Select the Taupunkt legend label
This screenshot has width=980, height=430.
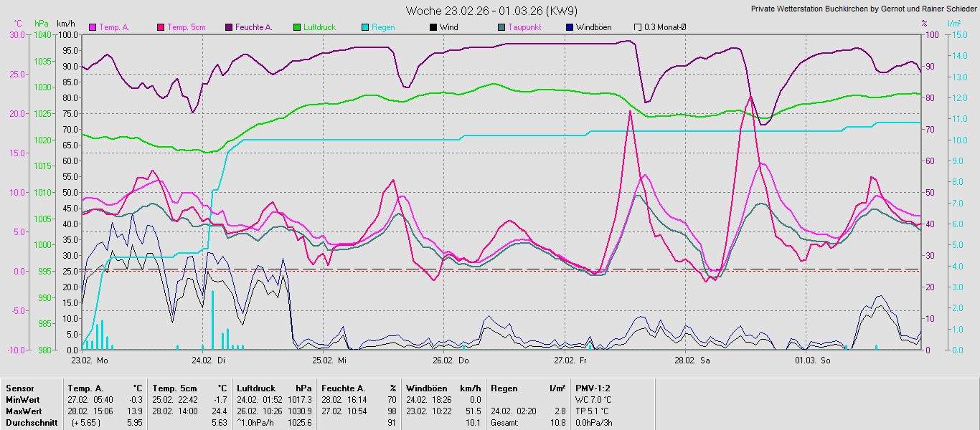524,27
